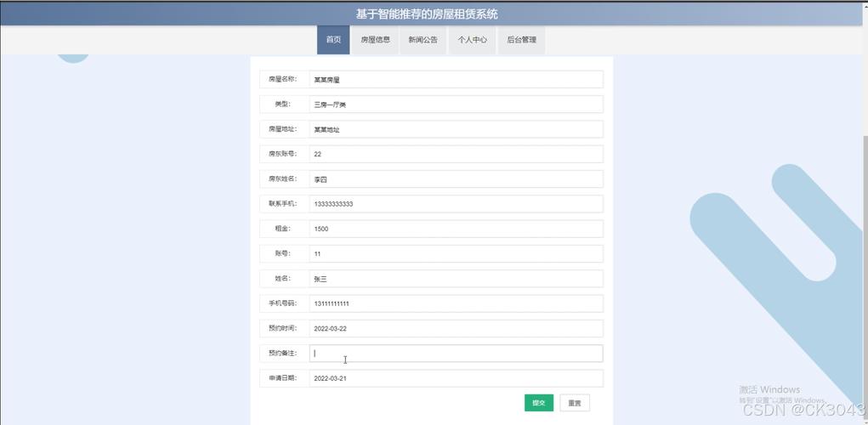Click the page title 基于智能推荐的房屋租赁系统
The width and height of the screenshot is (868, 425).
click(426, 14)
